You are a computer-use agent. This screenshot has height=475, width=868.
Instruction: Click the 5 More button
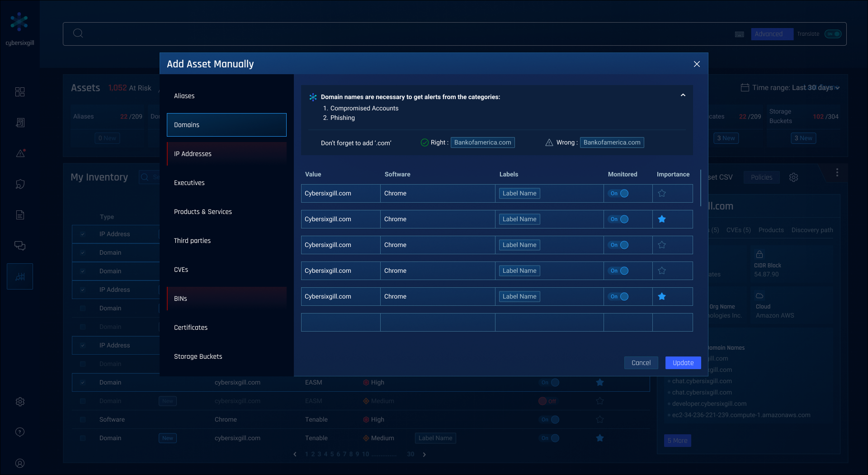tap(678, 441)
